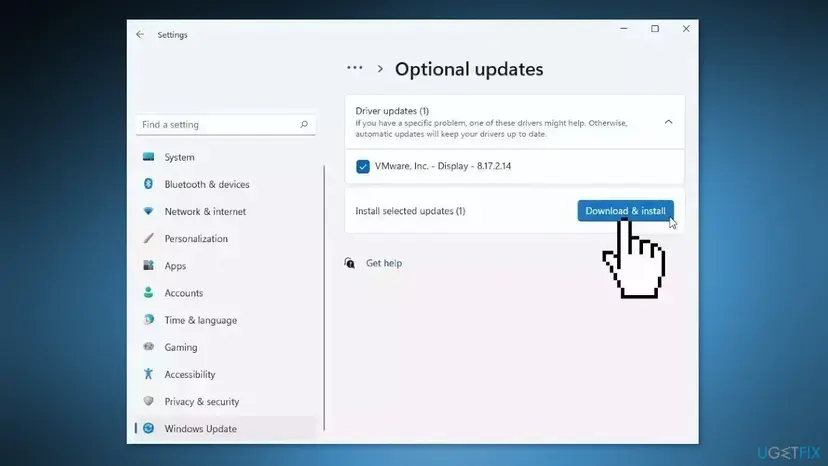
Task: Click the search magnifier icon
Action: coord(304,124)
